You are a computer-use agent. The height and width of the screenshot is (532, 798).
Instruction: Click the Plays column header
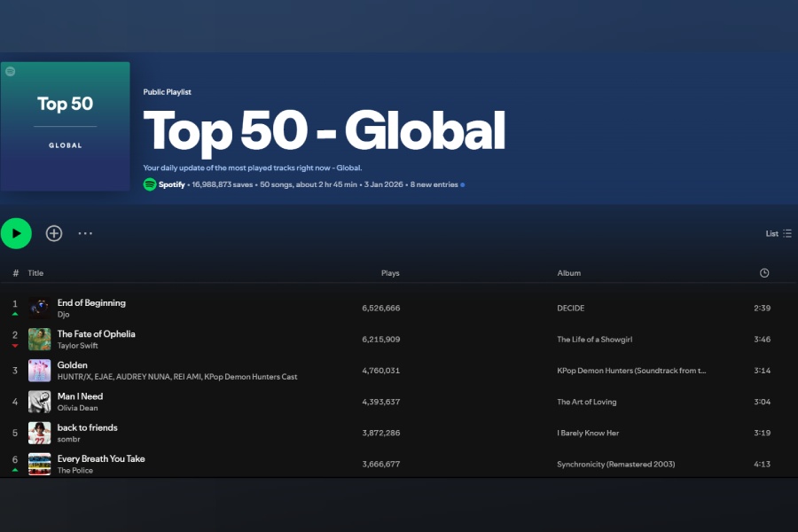(x=390, y=273)
